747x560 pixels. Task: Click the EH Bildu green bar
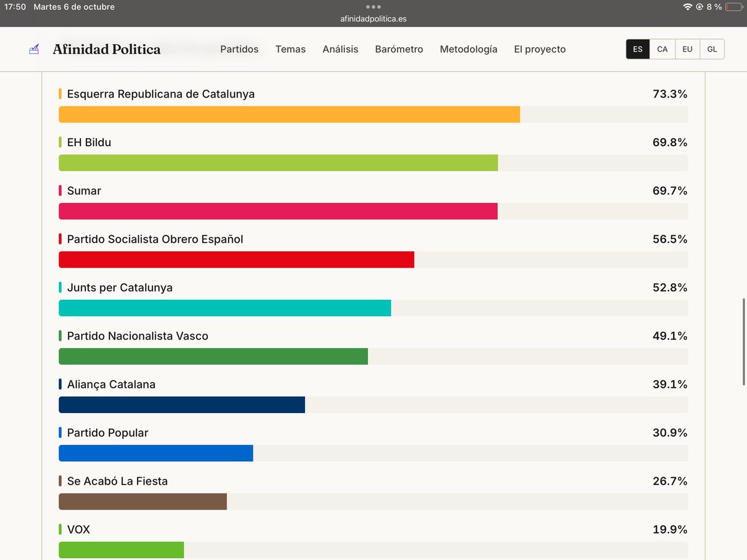[278, 163]
